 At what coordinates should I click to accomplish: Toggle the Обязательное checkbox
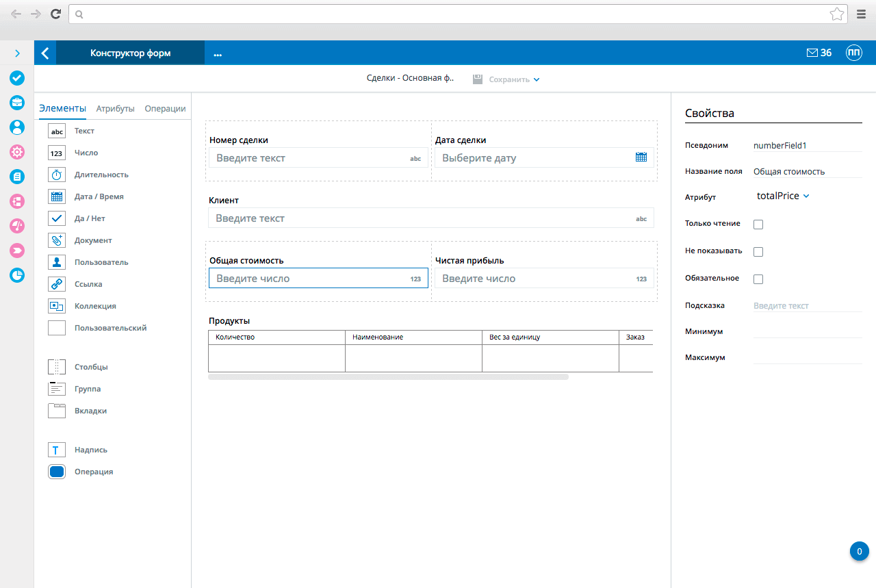coord(758,279)
